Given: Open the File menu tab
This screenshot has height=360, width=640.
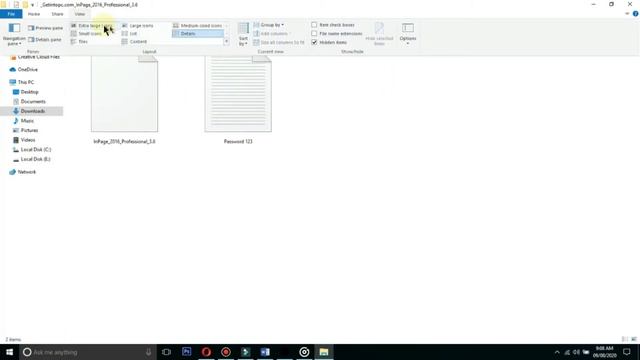Looking at the screenshot, I should (x=11, y=14).
